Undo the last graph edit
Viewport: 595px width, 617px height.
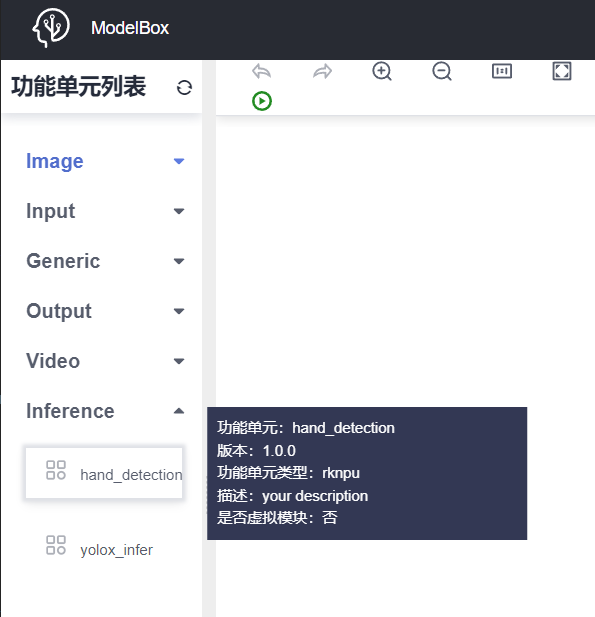(261, 72)
